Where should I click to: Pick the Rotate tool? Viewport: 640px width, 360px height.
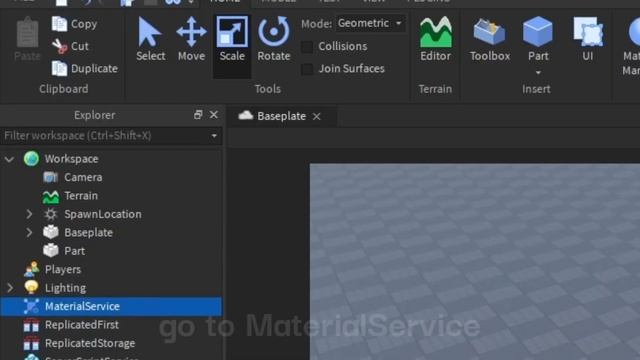click(273, 40)
